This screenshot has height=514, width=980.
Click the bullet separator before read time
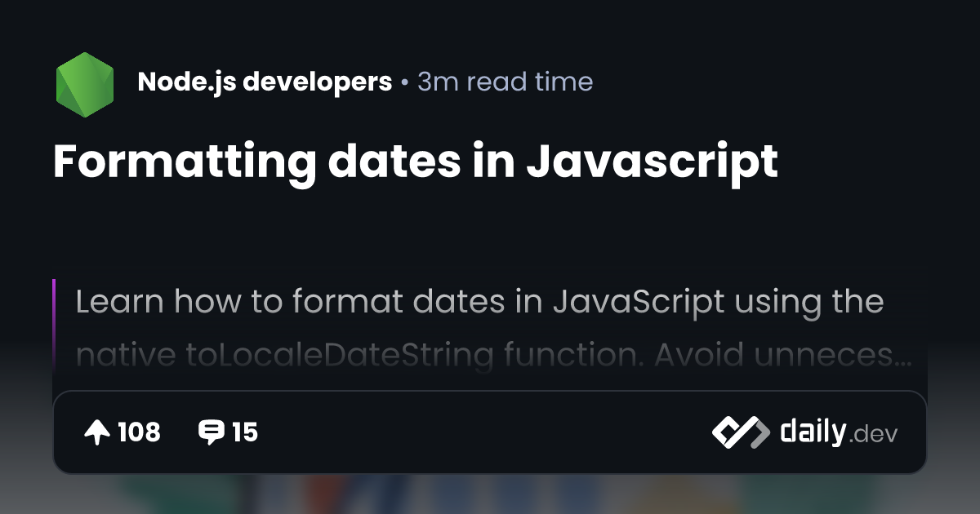tap(404, 82)
